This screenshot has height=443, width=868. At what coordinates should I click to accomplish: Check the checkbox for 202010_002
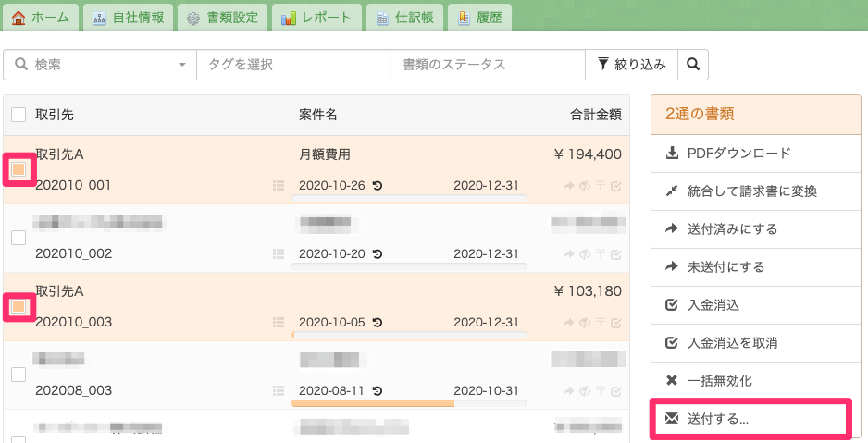[x=19, y=238]
